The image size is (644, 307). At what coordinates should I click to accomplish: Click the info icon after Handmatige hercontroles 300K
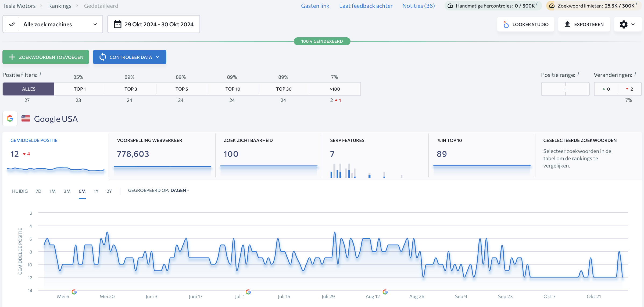click(x=537, y=3)
